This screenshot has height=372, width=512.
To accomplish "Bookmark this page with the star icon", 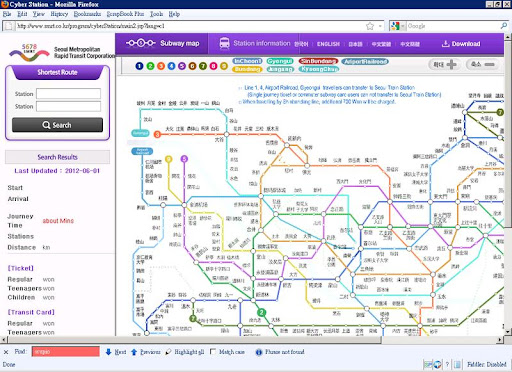I will [370, 26].
